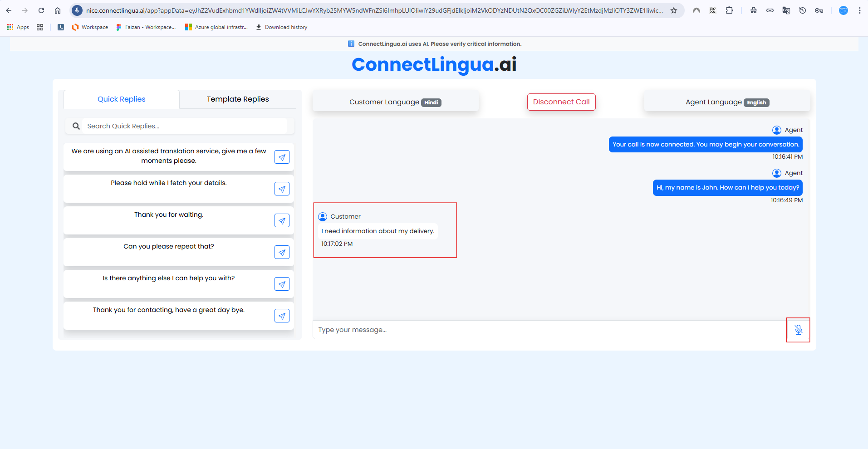The image size is (868, 449).
Task: Select the 'I need information about my delivery' message
Action: coord(378,231)
